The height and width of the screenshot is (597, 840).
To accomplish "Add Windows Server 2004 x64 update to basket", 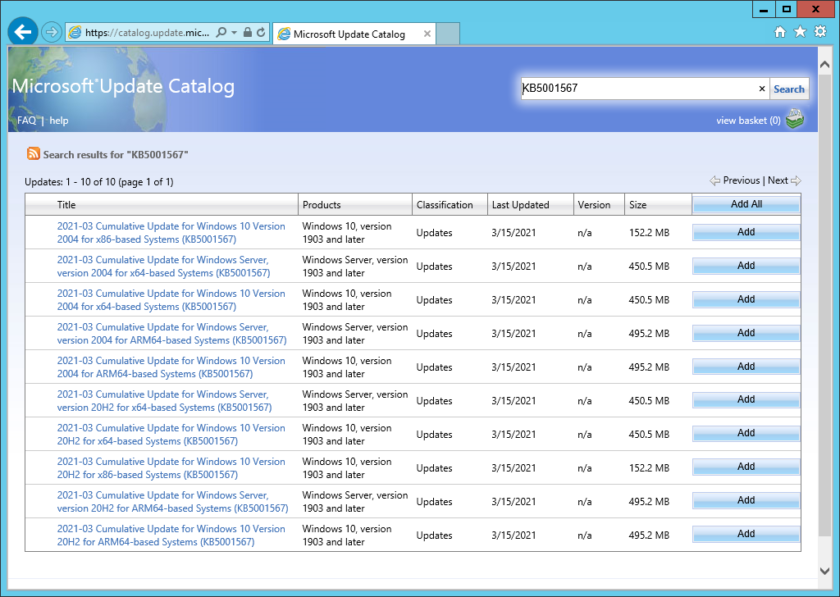I will click(x=746, y=266).
